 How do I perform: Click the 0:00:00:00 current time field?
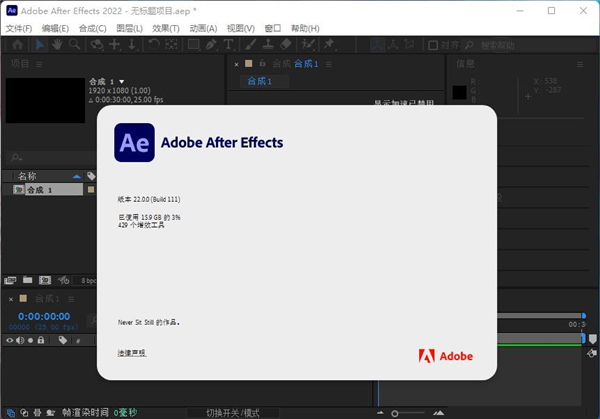tap(44, 316)
